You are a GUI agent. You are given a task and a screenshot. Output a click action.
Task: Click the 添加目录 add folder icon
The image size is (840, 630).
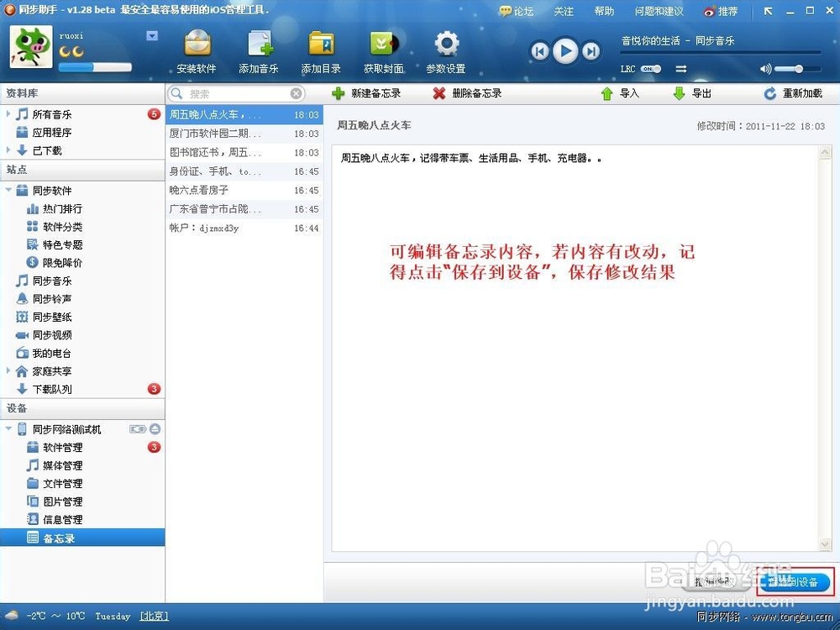(x=322, y=44)
